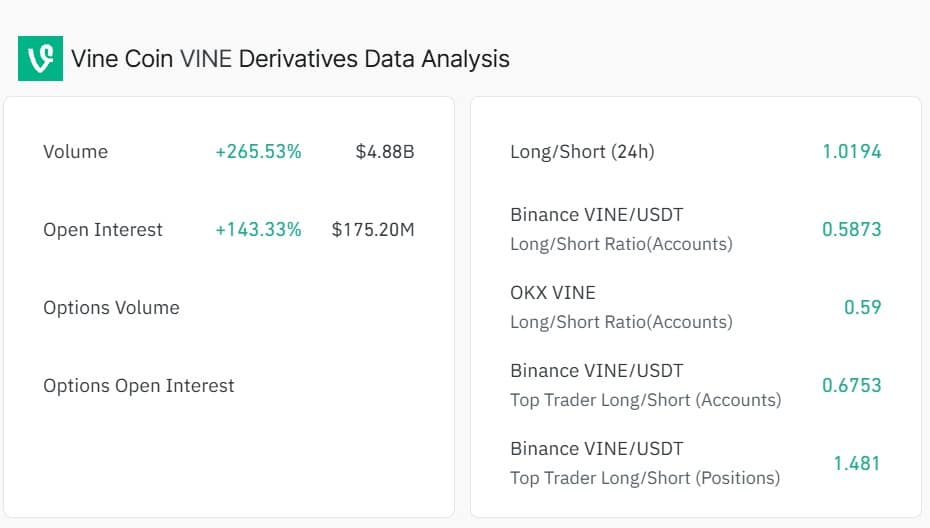Click the 0.59 OKX ratio value
Image resolution: width=930 pixels, height=528 pixels.
863,308
